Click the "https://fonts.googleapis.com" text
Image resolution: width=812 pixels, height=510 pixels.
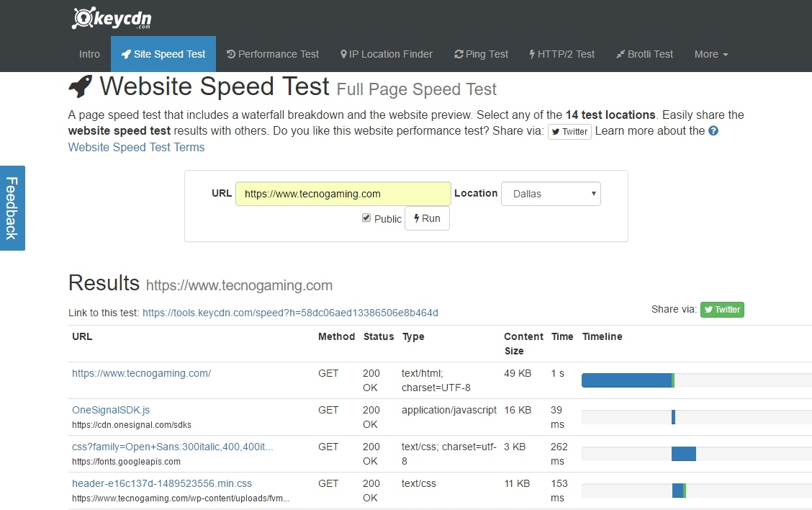coord(127,462)
